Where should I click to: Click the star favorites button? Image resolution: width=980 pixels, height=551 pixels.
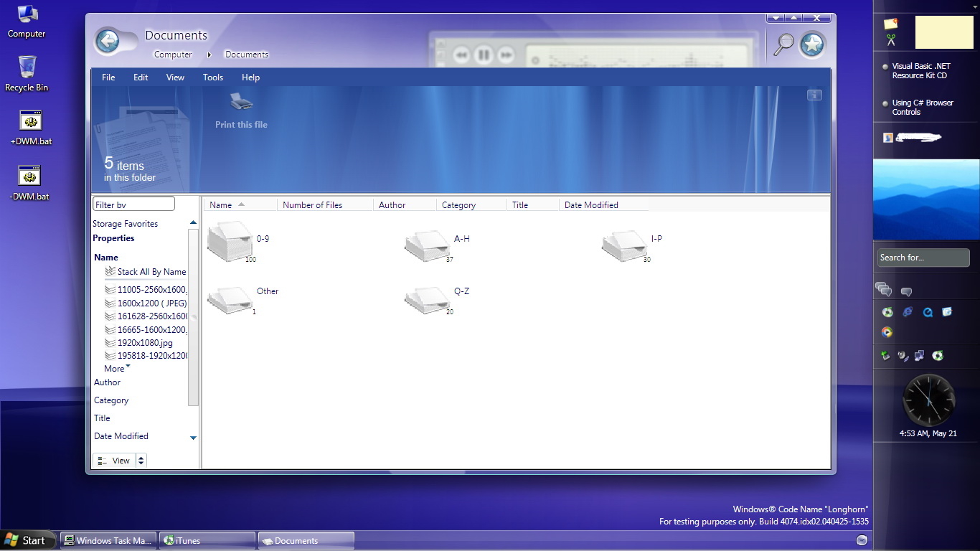click(x=812, y=44)
